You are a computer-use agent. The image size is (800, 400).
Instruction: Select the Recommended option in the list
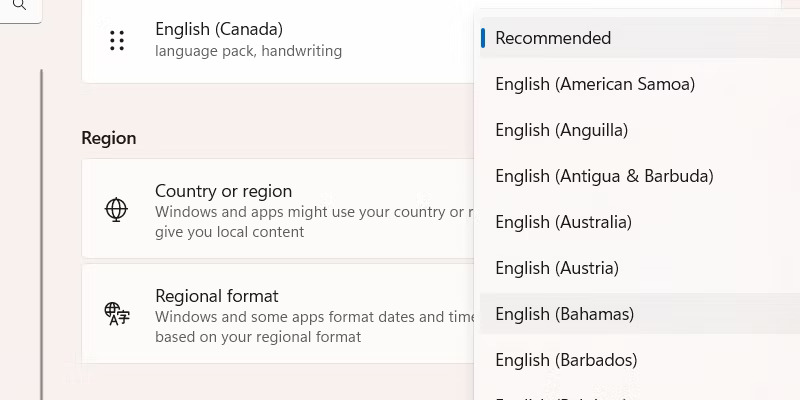pos(553,38)
